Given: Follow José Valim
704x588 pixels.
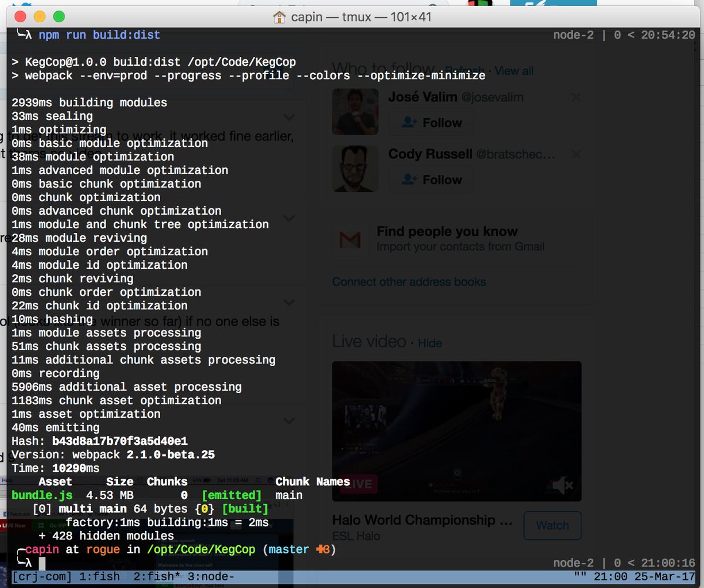Looking at the screenshot, I should click(x=432, y=123).
